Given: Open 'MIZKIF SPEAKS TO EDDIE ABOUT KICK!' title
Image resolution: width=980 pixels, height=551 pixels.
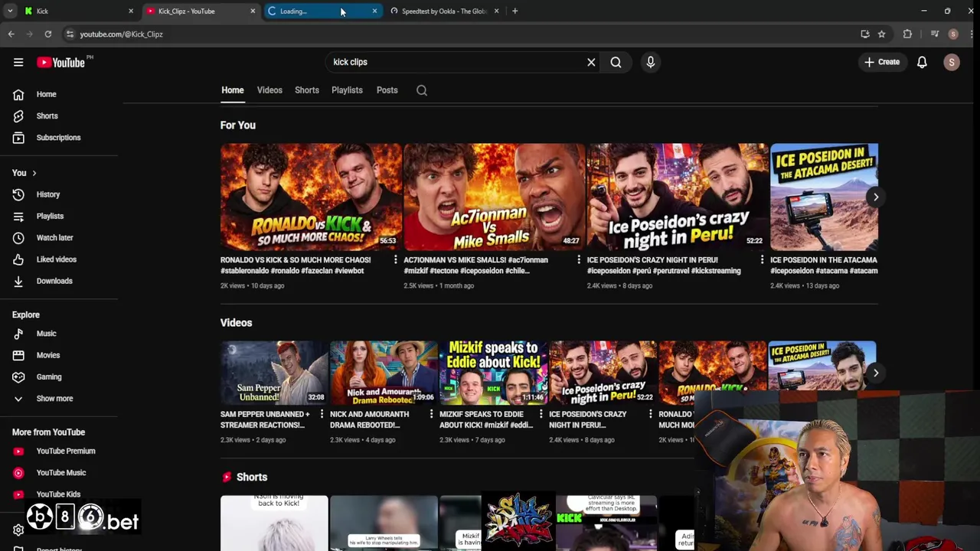Looking at the screenshot, I should point(485,419).
